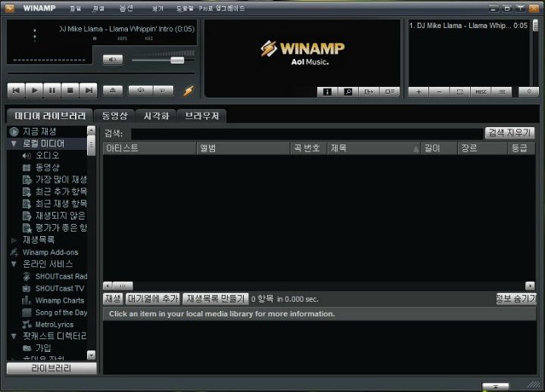Image resolution: width=545 pixels, height=392 pixels.
Task: Open the 도움말 menu
Action: click(x=185, y=8)
